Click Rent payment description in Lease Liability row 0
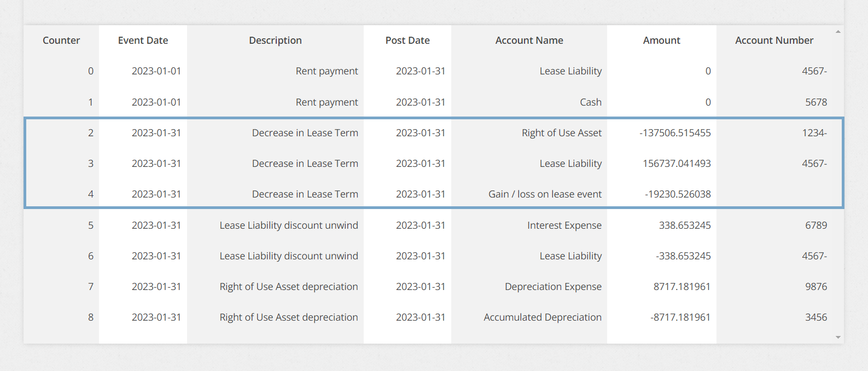The image size is (868, 371). (x=327, y=71)
